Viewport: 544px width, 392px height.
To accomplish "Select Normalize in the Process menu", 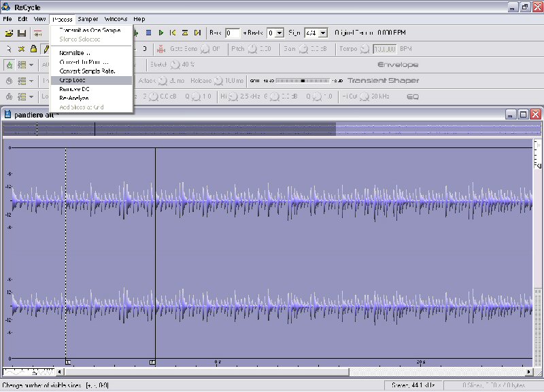I will (74, 53).
